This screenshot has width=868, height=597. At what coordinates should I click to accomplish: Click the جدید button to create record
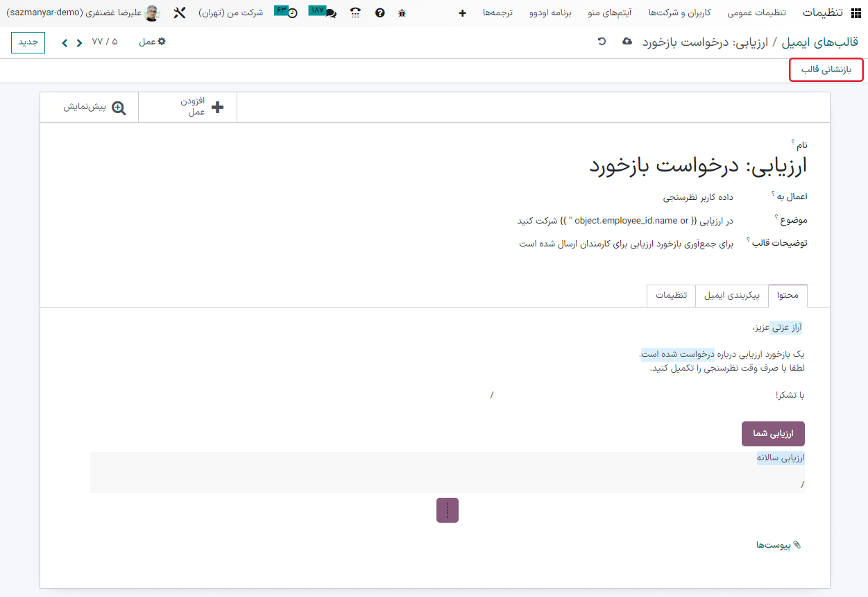click(x=27, y=42)
